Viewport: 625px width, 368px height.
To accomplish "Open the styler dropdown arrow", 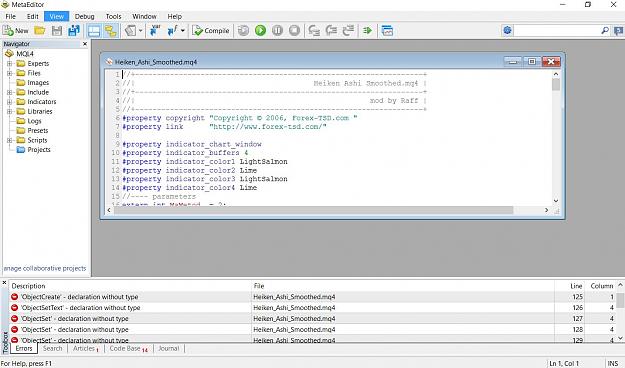I will 140,31.
